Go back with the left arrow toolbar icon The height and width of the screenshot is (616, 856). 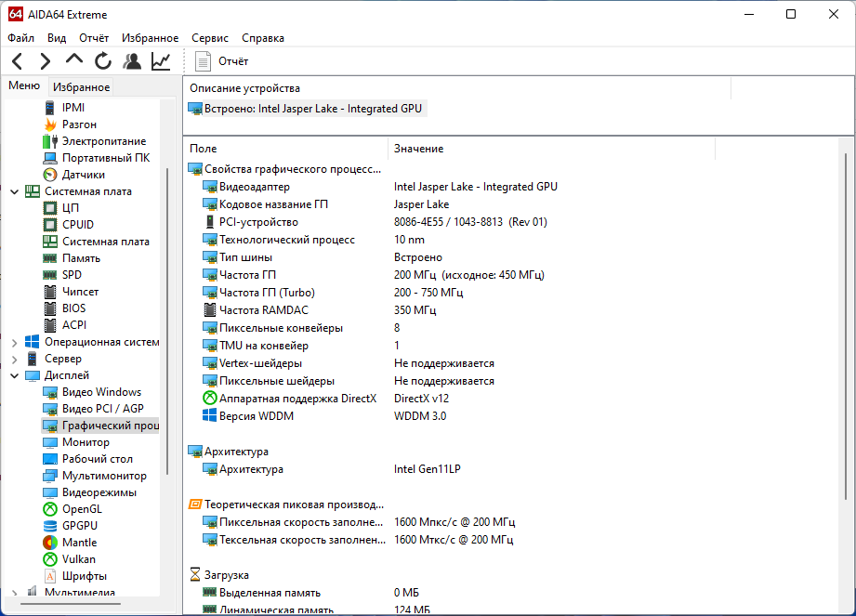tap(18, 60)
